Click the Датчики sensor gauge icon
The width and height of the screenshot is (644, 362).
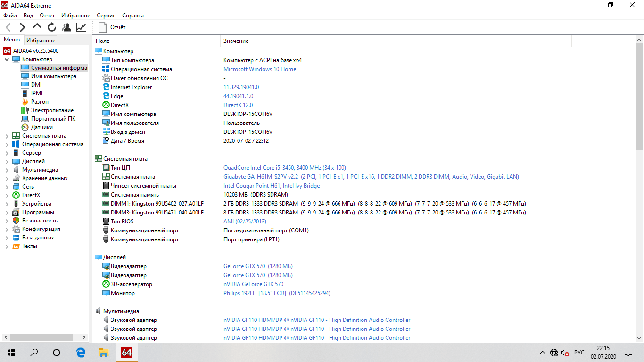tap(25, 127)
